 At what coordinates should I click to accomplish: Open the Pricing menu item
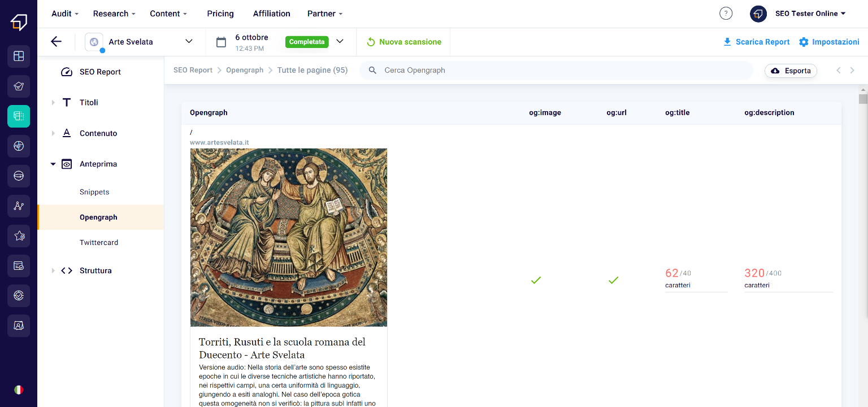(x=220, y=14)
